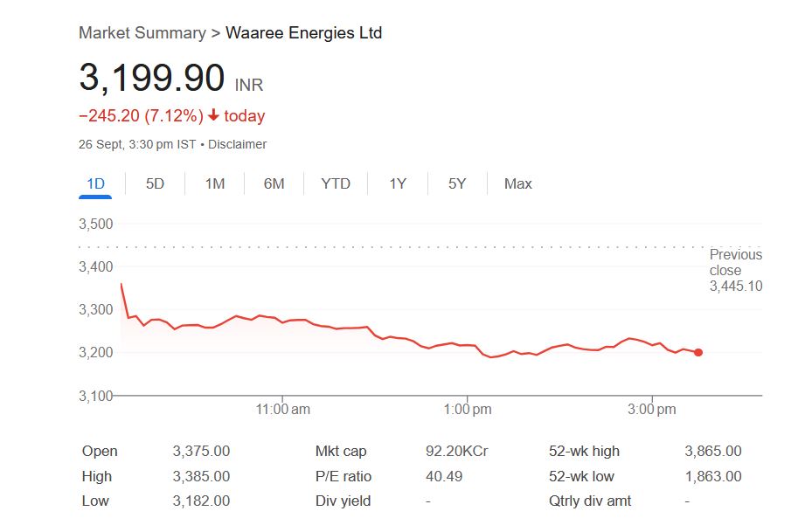Switch to the 5D tab
Screen dimensions: 805x532
(x=155, y=183)
